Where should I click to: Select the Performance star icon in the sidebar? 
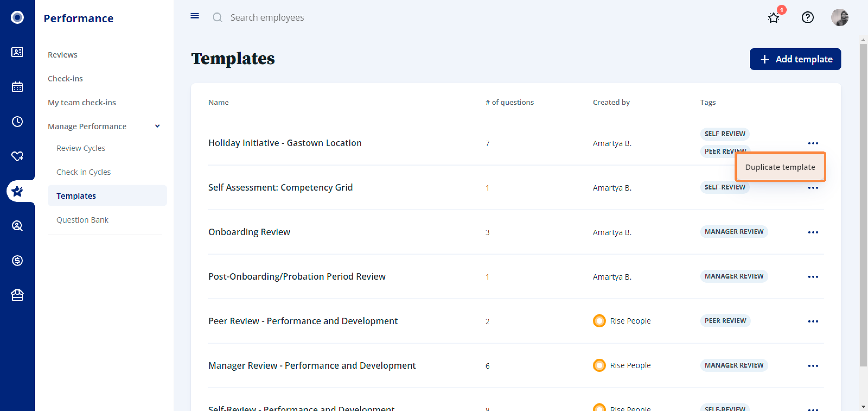pyautogui.click(x=17, y=191)
